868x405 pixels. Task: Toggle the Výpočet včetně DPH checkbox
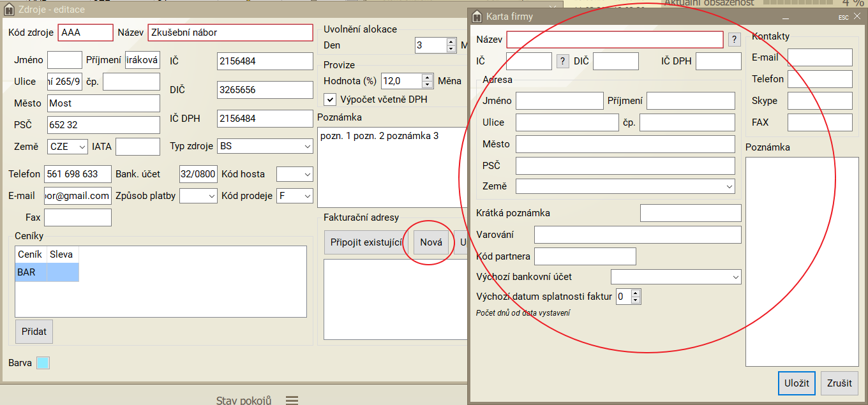[330, 99]
